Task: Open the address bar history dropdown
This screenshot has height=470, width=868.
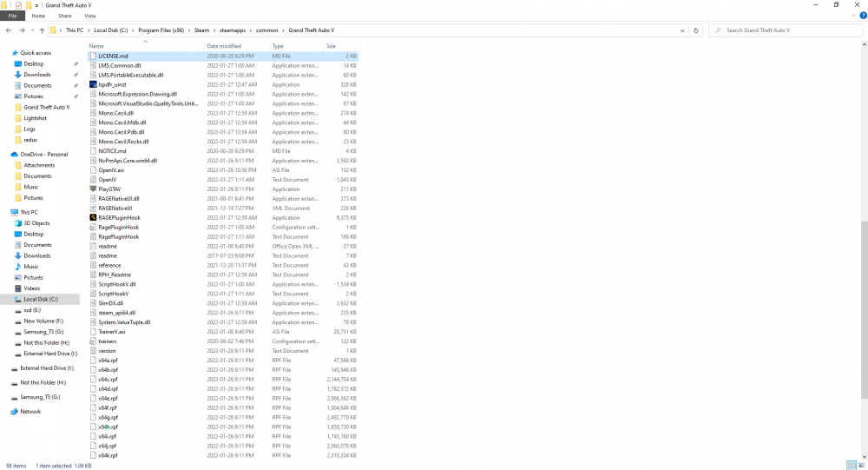Action: (682, 30)
